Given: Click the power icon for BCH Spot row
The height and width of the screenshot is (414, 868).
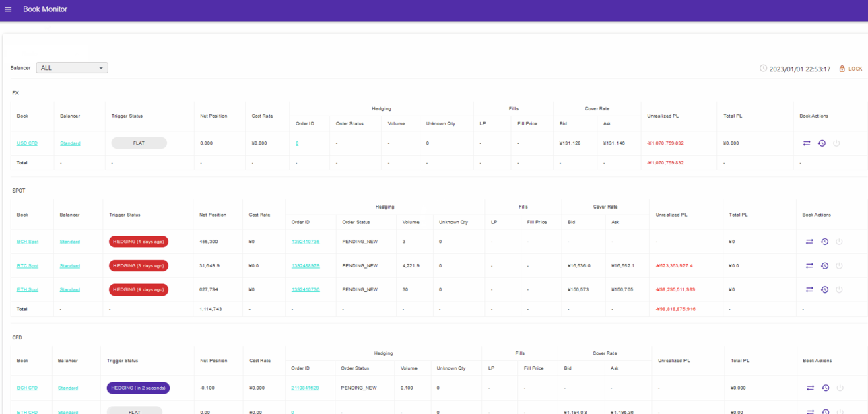Looking at the screenshot, I should pos(839,242).
